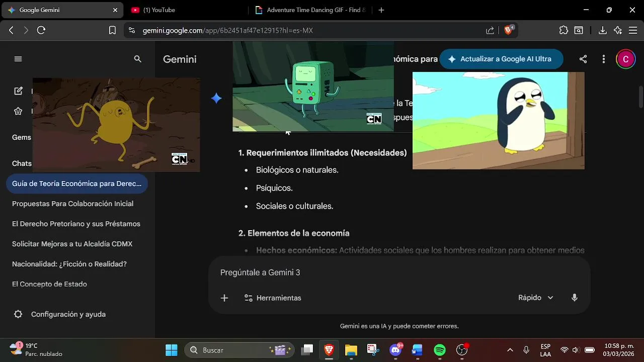Open the Brave main menu icon
The width and height of the screenshot is (644, 362).
633,30
